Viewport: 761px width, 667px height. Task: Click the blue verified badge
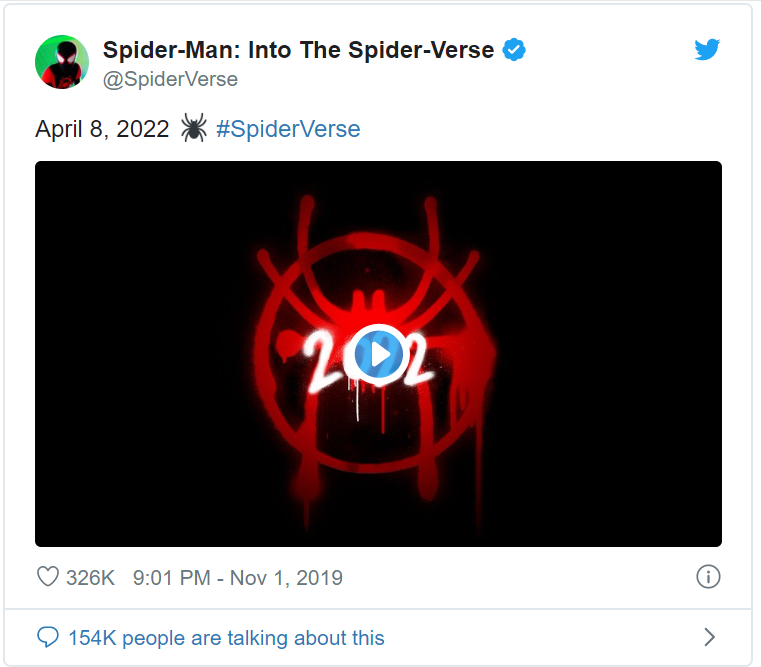tap(514, 50)
